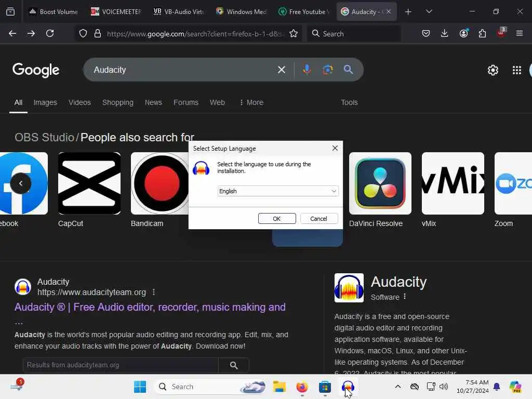Screen dimensions: 532x399
Task: Open Microsoft Store from taskbar
Action: coord(325,387)
